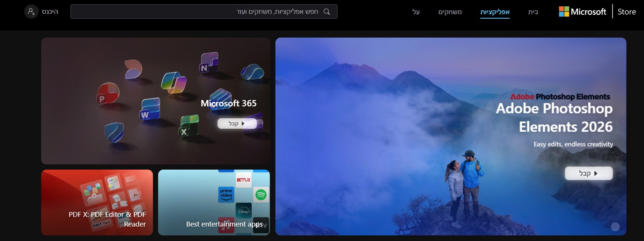644x241 pixels.
Task: Open the על (About) nav item
Action: [x=416, y=12]
